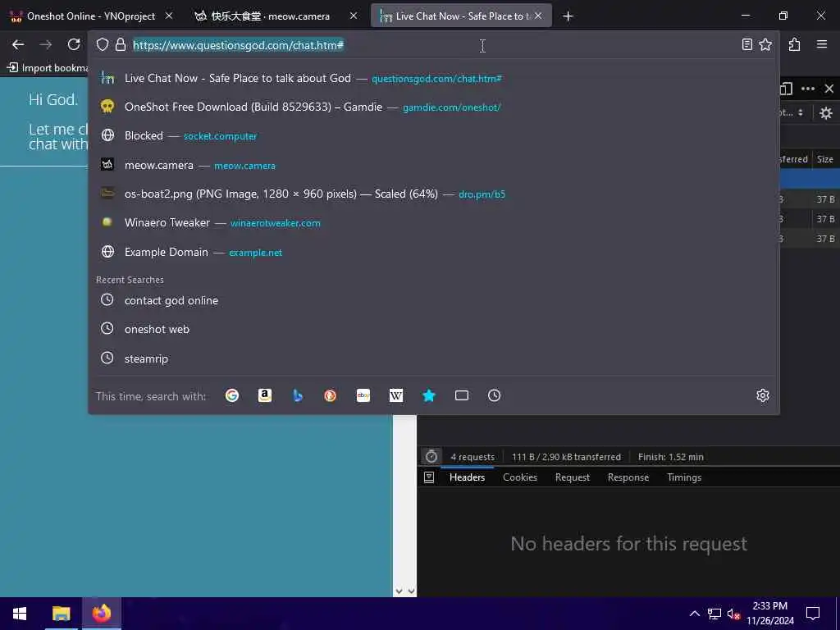Click the responsive design mode icon
Image resolution: width=840 pixels, height=630 pixels.
[786, 89]
